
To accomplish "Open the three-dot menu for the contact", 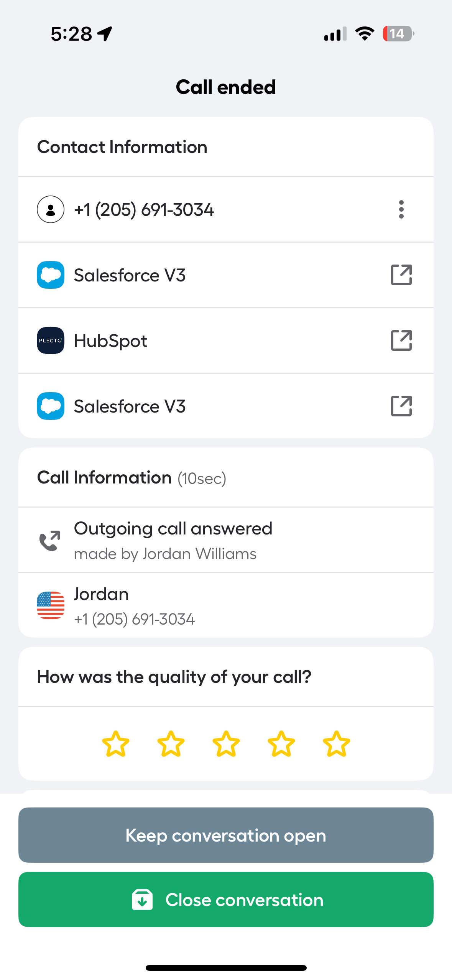I will pos(401,209).
